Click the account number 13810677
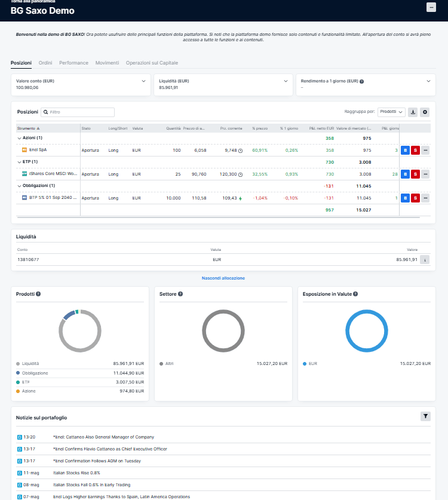Screen dimensions: 448x500 pos(28,260)
